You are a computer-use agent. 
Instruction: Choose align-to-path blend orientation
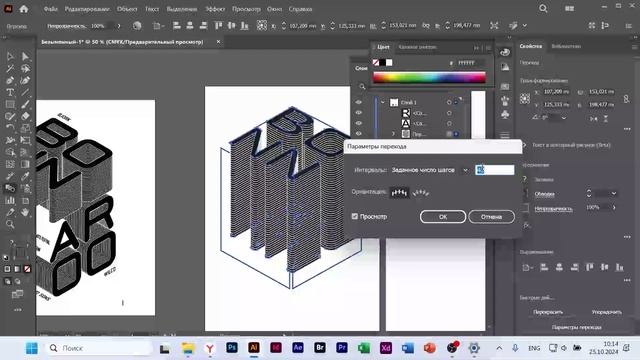(x=420, y=193)
